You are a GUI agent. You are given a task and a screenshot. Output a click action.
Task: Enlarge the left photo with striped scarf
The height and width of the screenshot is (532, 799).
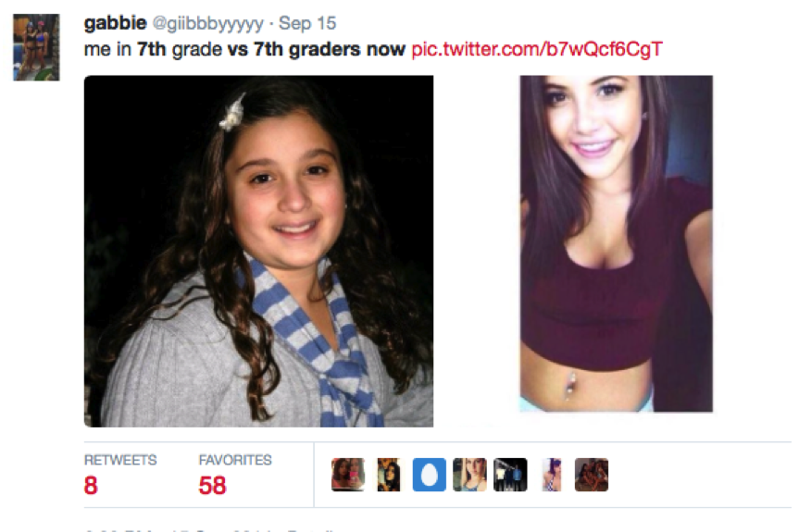pyautogui.click(x=259, y=251)
